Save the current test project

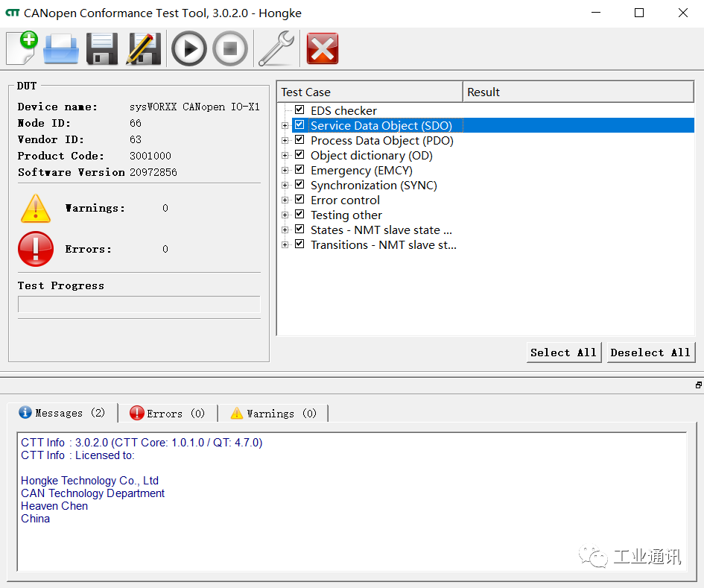pyautogui.click(x=101, y=48)
